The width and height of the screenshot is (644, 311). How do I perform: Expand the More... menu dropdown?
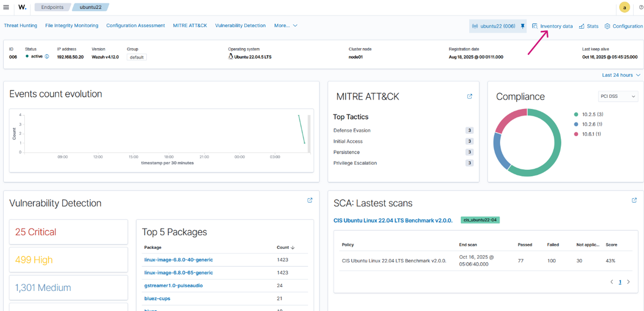pos(285,26)
